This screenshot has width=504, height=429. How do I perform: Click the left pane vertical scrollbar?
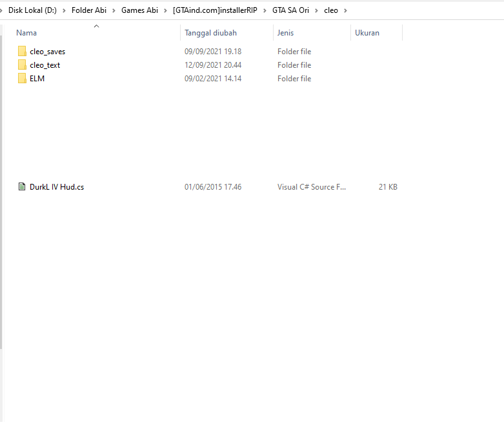(1, 191)
